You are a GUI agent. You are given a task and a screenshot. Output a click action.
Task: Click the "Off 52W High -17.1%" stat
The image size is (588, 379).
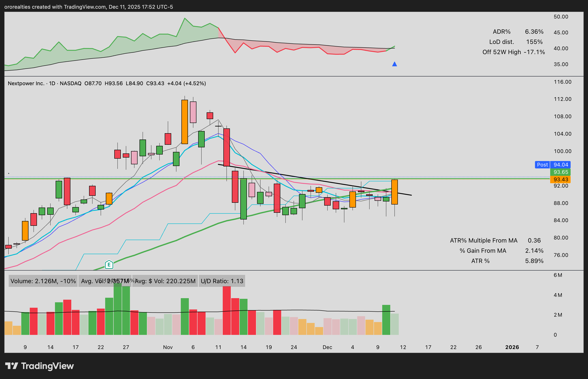tap(513, 52)
